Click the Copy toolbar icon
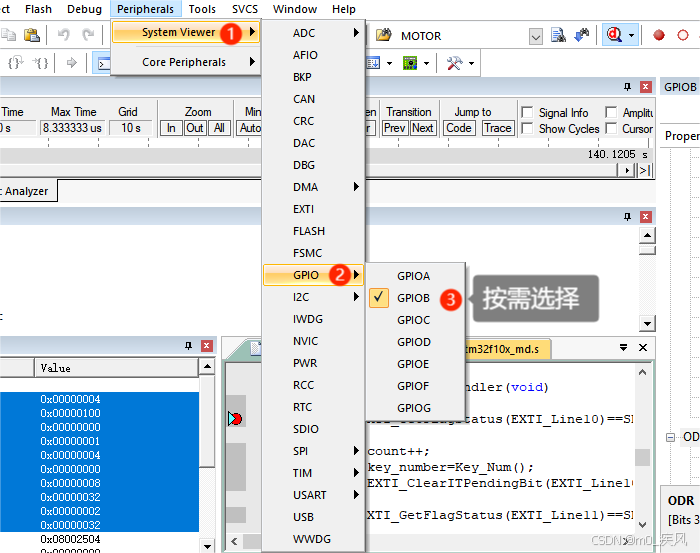Viewport: 700px width, 553px height. (8, 35)
